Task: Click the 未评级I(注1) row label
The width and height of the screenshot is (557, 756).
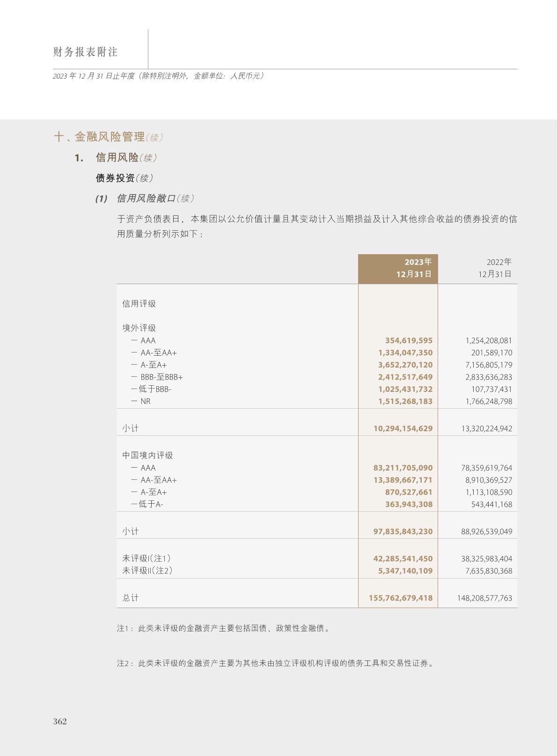Action: click(x=147, y=559)
